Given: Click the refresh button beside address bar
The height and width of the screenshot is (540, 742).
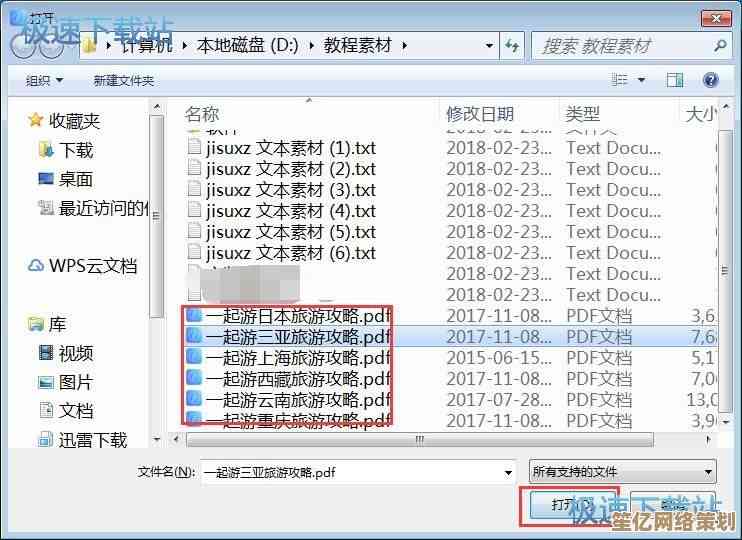Looking at the screenshot, I should coord(513,46).
